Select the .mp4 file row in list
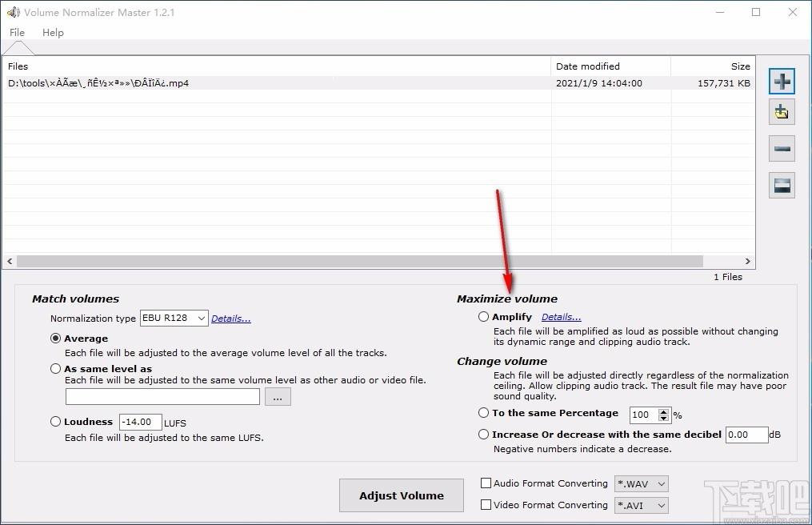 [x=378, y=83]
